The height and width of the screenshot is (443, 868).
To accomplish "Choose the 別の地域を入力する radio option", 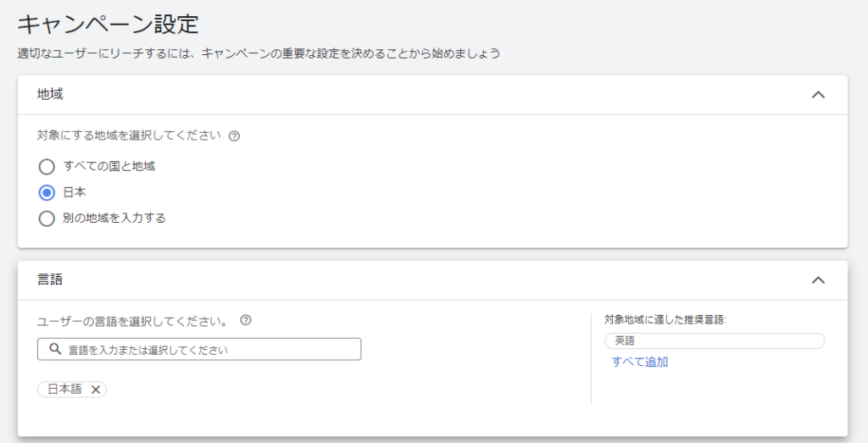I will coord(47,219).
